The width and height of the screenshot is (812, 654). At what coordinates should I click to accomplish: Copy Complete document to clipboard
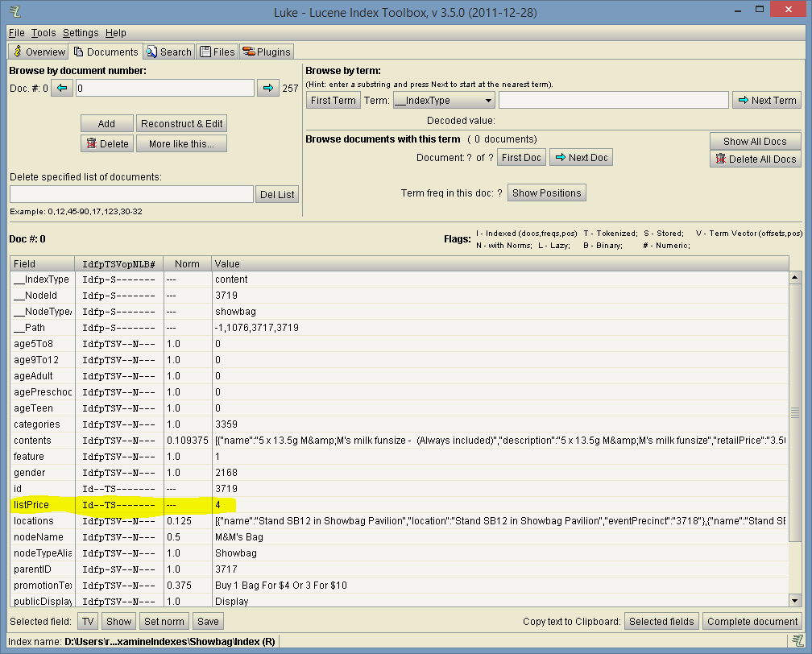point(752,621)
